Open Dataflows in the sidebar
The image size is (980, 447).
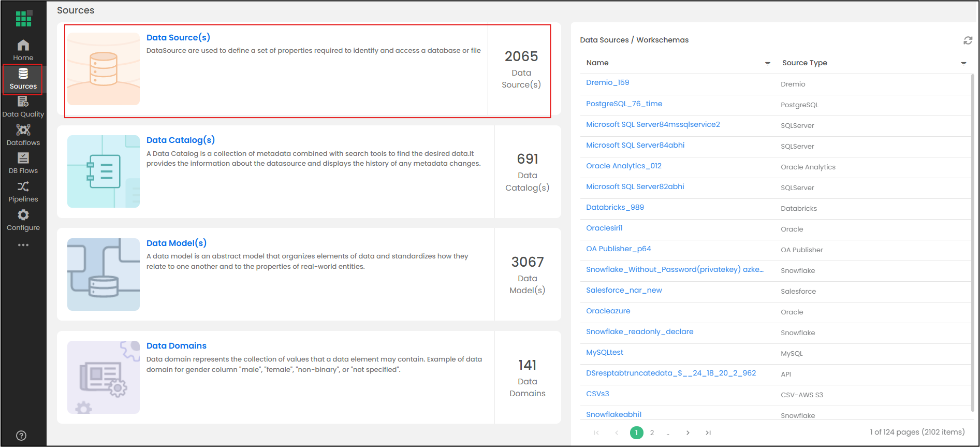[x=23, y=135]
